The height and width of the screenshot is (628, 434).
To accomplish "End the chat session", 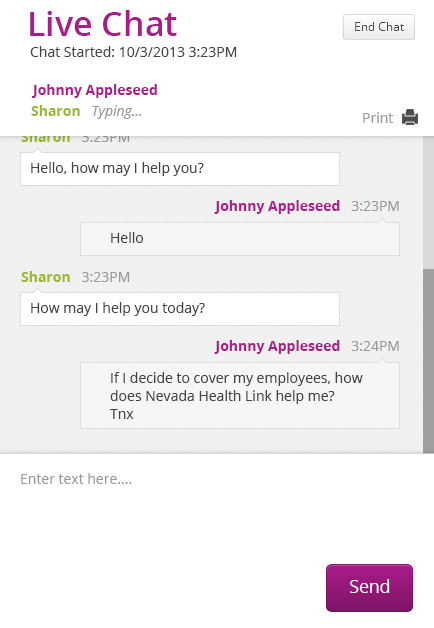I will point(379,27).
